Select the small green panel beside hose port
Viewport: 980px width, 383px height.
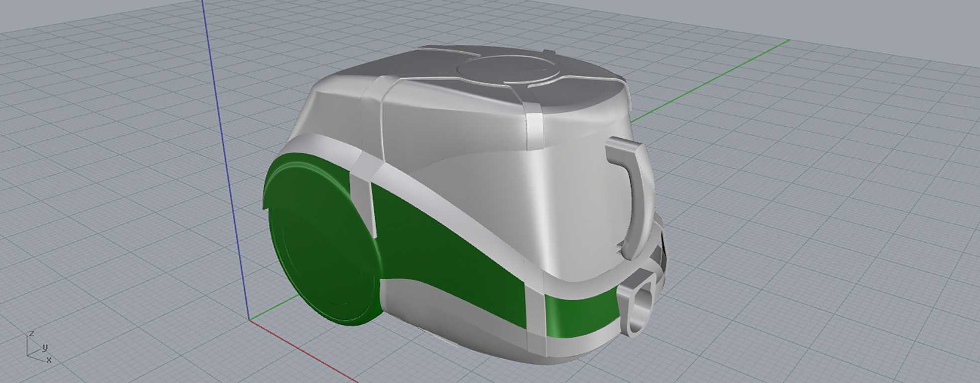click(582, 313)
